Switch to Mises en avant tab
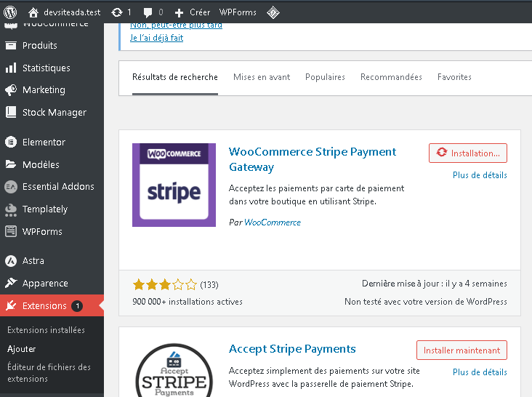The height and width of the screenshot is (397, 532). (x=262, y=77)
